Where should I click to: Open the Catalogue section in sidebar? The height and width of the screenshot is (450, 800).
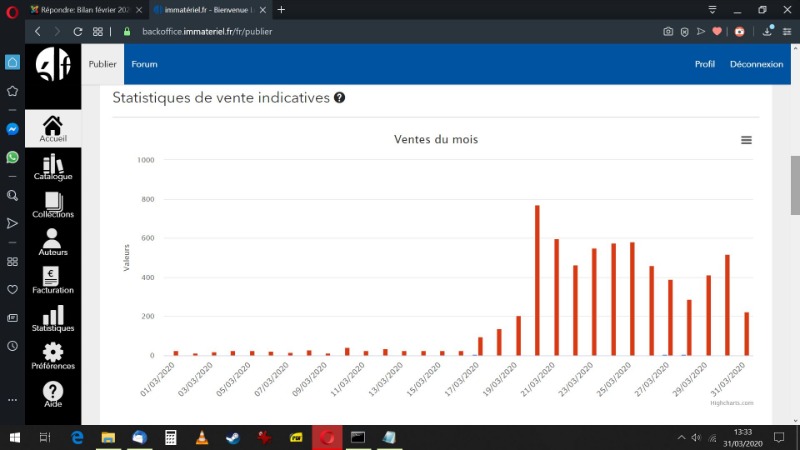(x=53, y=167)
